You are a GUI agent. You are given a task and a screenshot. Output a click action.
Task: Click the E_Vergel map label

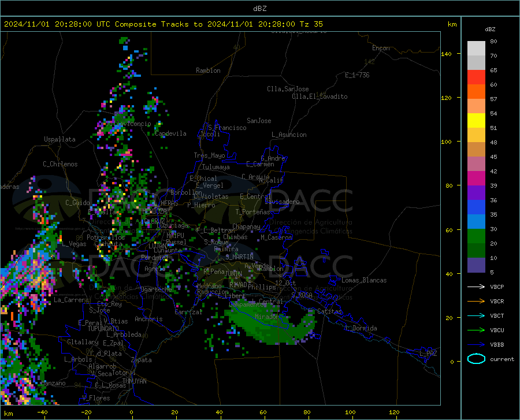(x=210, y=185)
